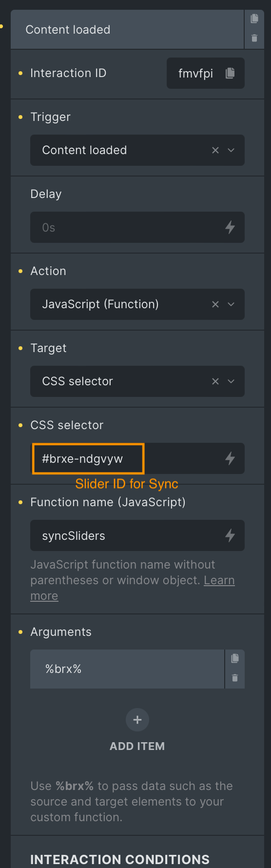
Task: Clear the JavaScript (Function) action
Action: click(x=215, y=304)
